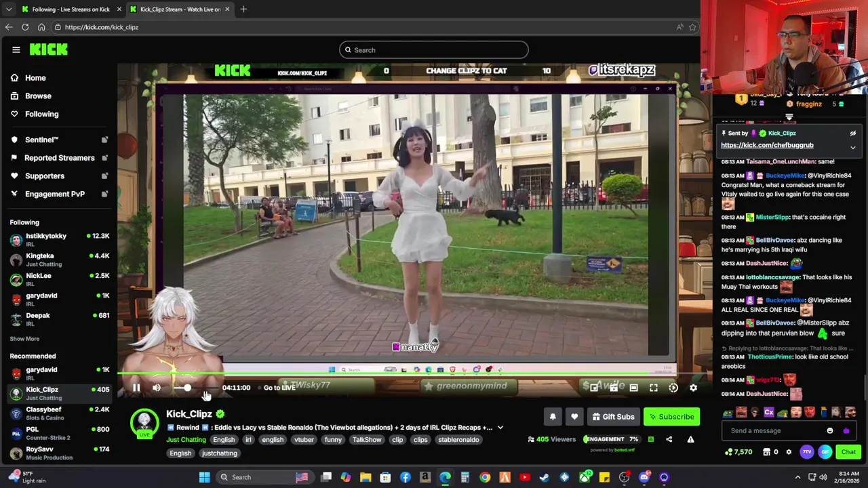Click the clip stream icon in player
This screenshot has width=868, height=488.
click(614, 388)
